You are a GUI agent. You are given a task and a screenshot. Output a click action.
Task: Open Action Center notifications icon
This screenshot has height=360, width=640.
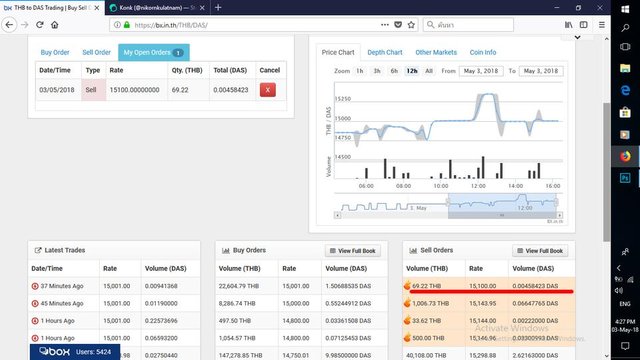click(625, 346)
